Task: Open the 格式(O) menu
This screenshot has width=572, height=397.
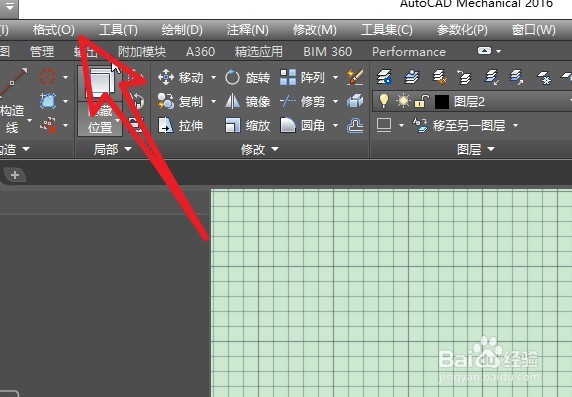Action: (54, 30)
